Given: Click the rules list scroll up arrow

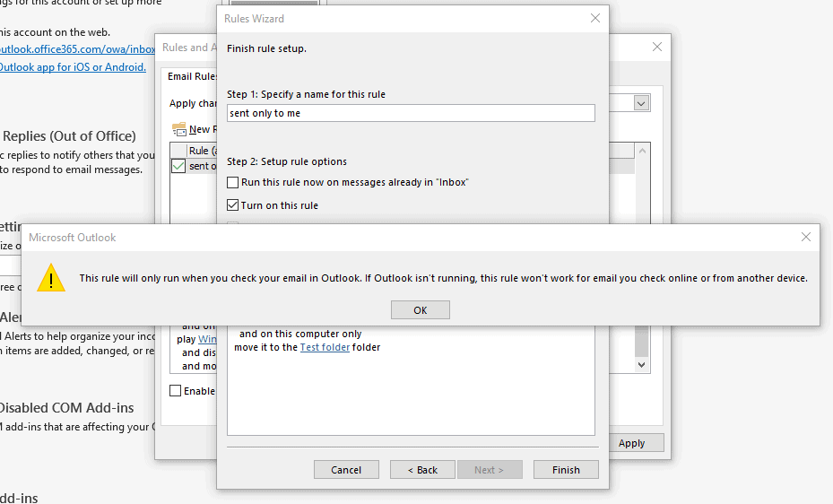Looking at the screenshot, I should (642, 151).
